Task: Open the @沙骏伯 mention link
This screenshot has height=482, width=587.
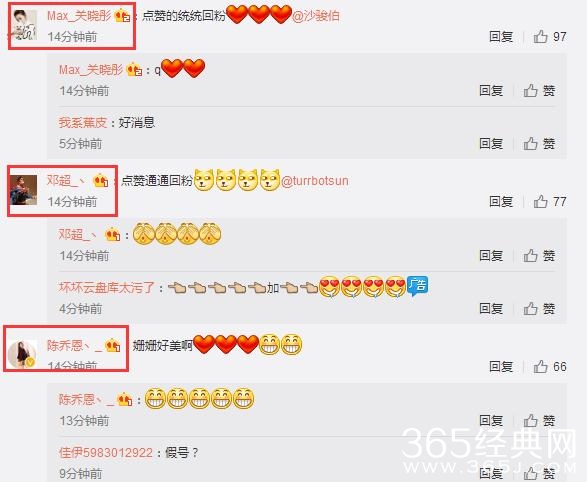Action: coord(316,16)
